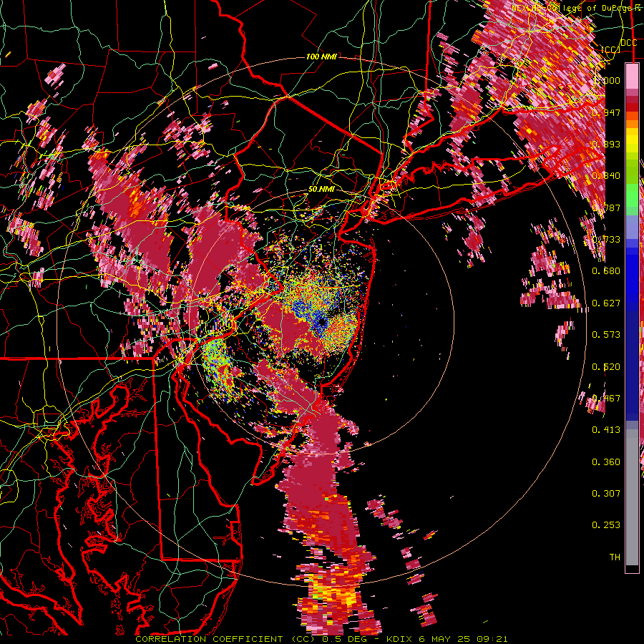Image resolution: width=644 pixels, height=644 pixels.
Task: Click the gray lower color bar segment
Action: coord(632,501)
